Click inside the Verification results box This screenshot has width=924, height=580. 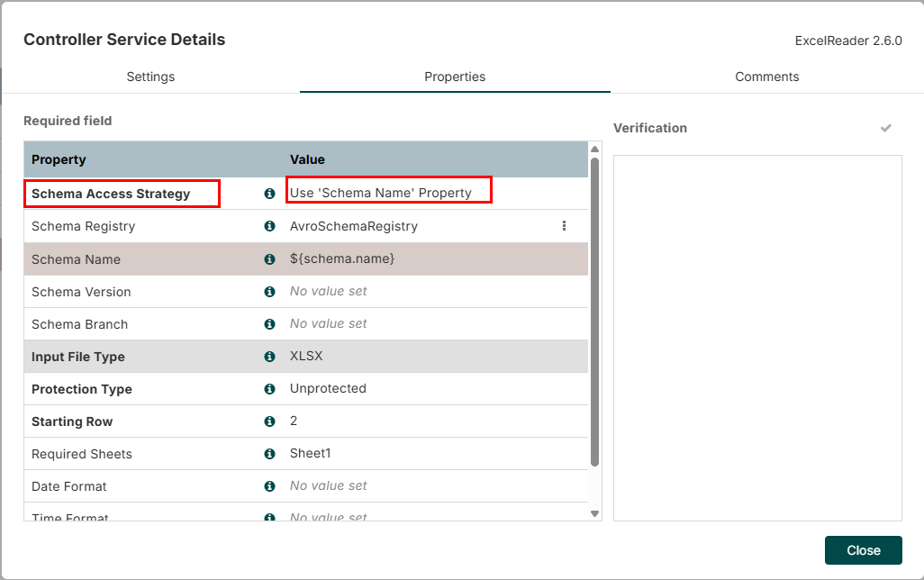click(757, 338)
